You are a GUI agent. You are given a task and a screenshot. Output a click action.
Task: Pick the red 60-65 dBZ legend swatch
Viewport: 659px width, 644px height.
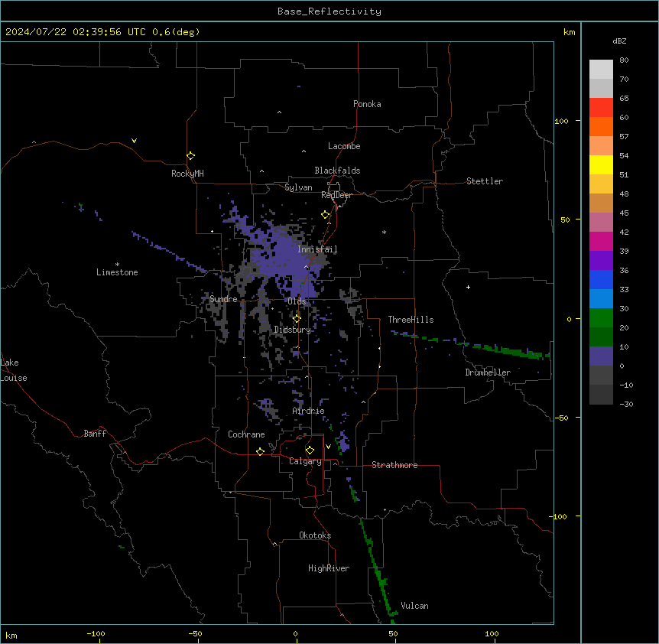click(601, 108)
